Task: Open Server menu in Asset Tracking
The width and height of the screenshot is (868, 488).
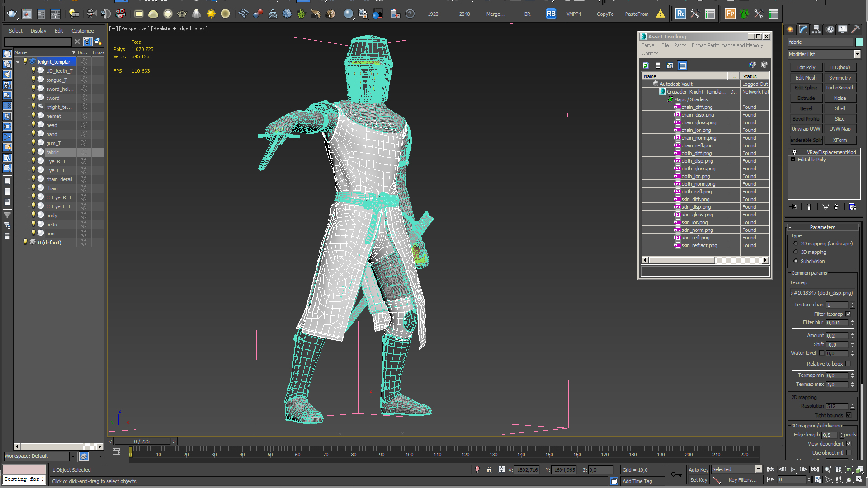Action: 648,45
